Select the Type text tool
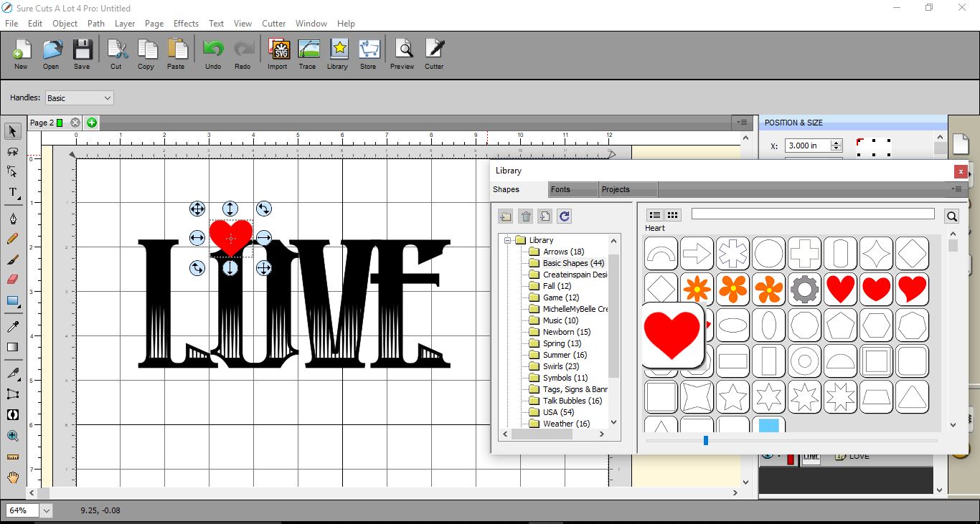The image size is (980, 524). pos(12,192)
